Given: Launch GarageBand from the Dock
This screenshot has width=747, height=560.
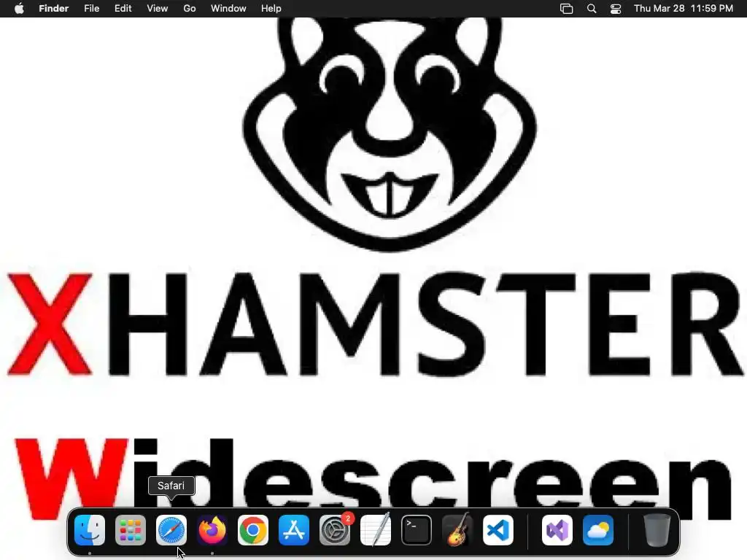Looking at the screenshot, I should (457, 530).
